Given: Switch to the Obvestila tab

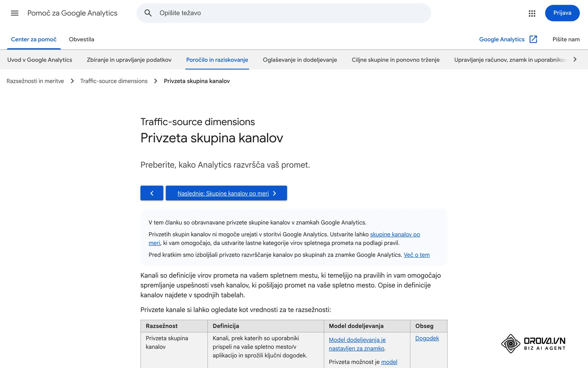Looking at the screenshot, I should tap(82, 39).
